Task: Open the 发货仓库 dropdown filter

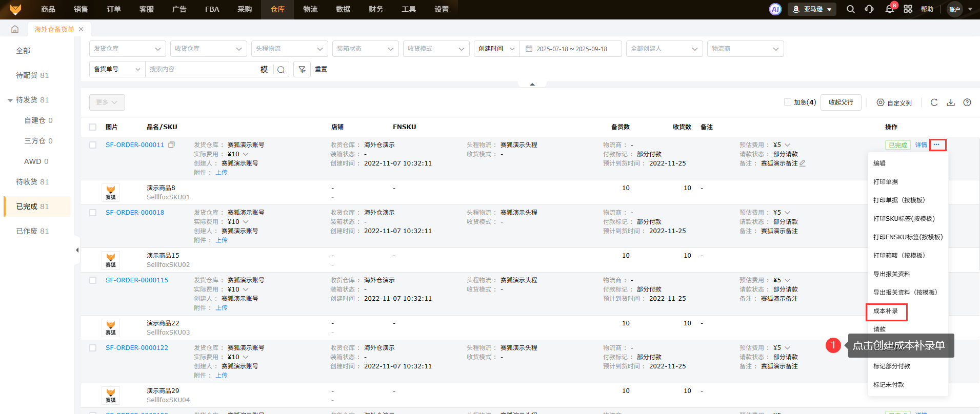Action: tap(127, 49)
